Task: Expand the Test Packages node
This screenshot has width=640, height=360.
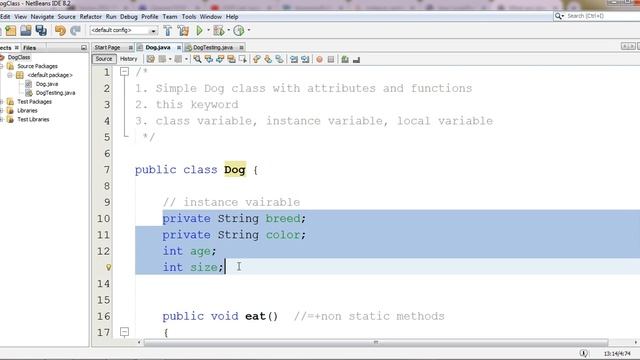Action: pos(2,102)
